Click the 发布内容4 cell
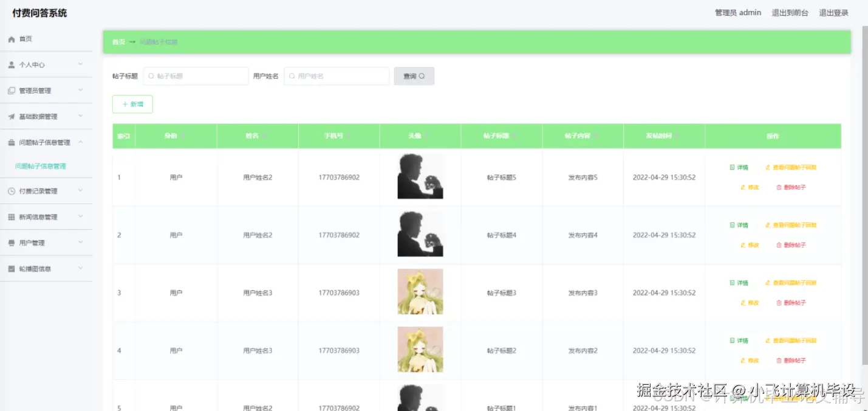This screenshot has height=411, width=868. point(583,235)
